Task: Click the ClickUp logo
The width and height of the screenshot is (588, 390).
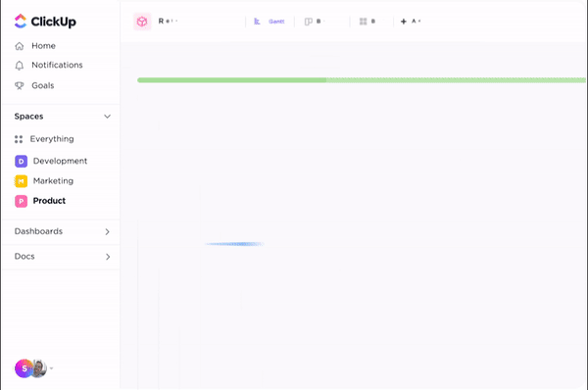Action: 45,22
